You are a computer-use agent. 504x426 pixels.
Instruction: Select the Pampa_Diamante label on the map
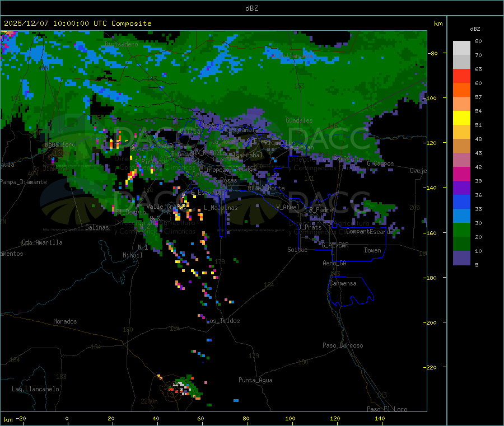24,182
